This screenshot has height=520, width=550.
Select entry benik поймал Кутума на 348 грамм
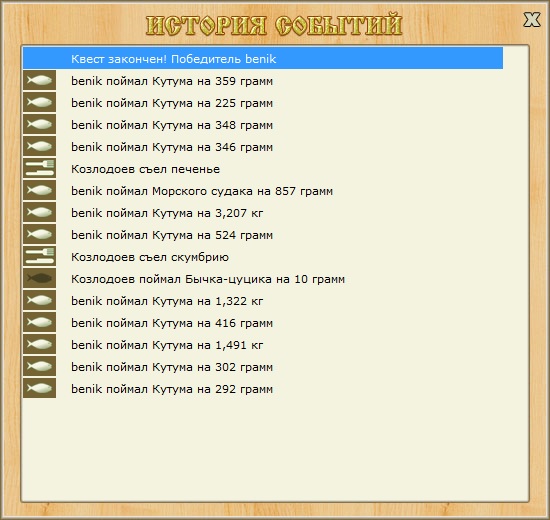pos(263,124)
